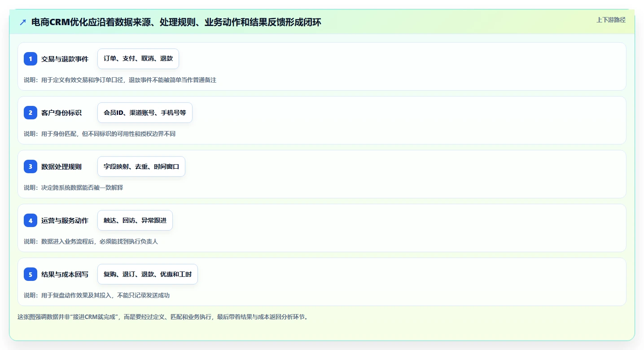Click the note 数据进入业务流程后，必须能找到执行负责人
This screenshot has width=644, height=350.
91,241
